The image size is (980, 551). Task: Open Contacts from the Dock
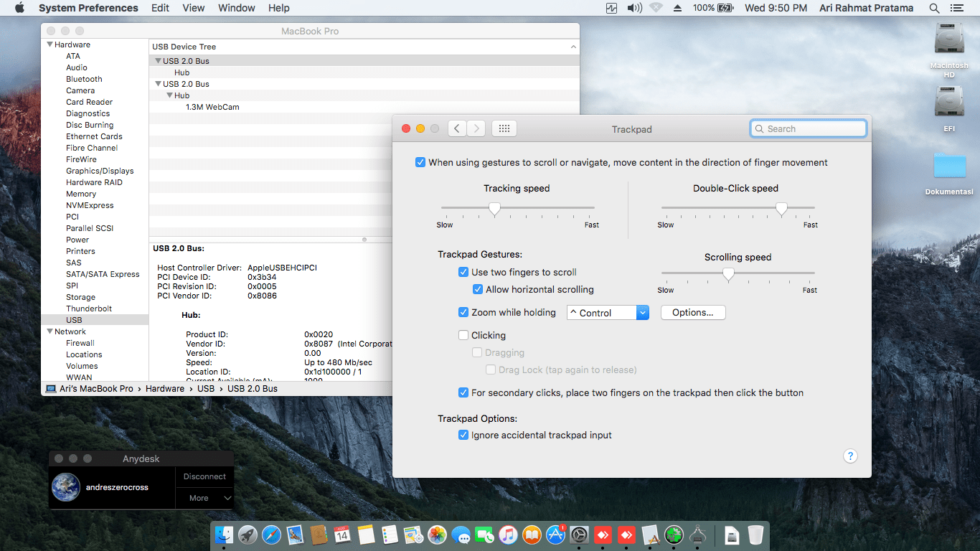319,534
